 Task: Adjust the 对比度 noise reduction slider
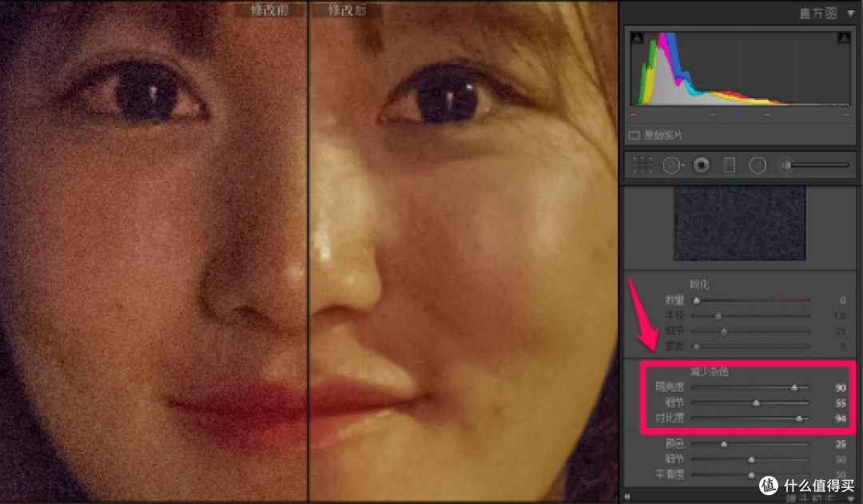coord(750,419)
